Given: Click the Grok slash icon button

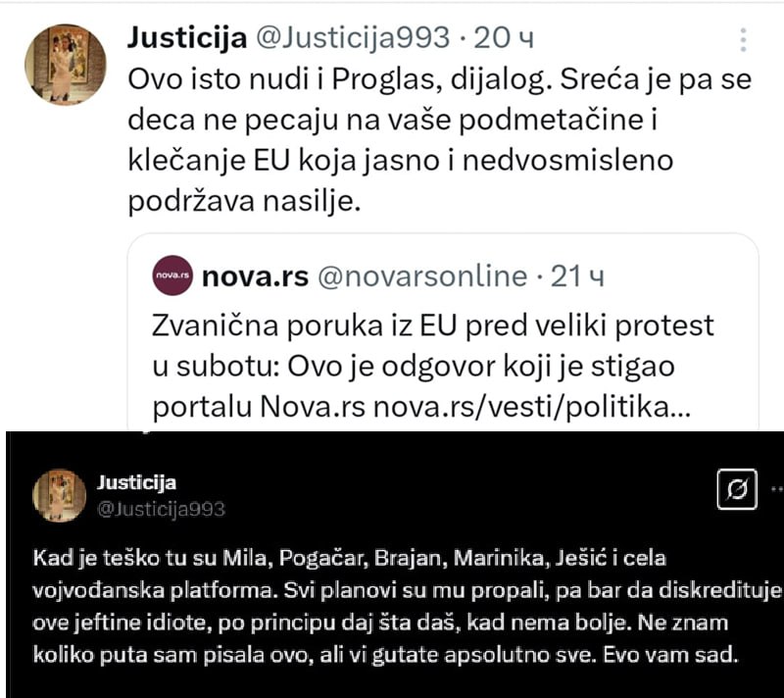Looking at the screenshot, I should (737, 489).
